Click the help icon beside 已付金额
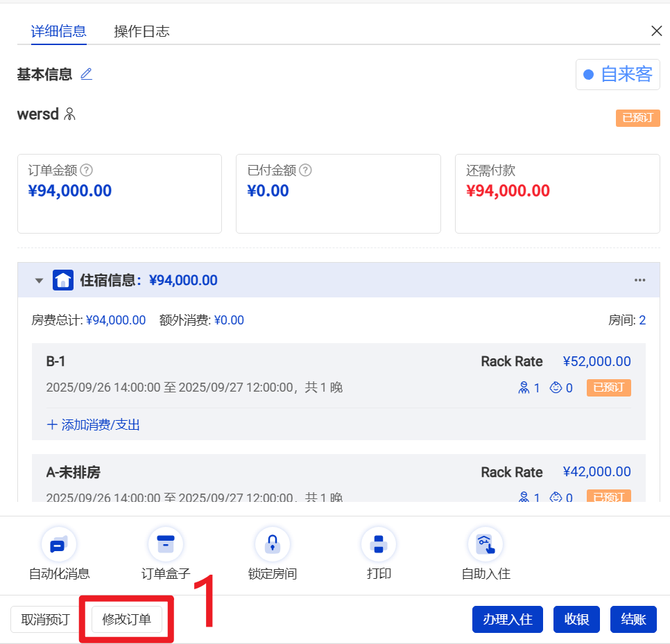 coord(305,170)
